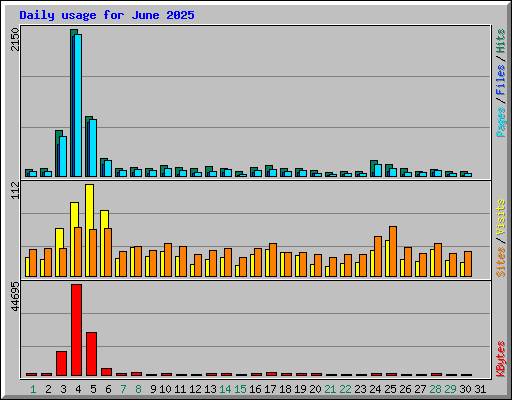Click the 44695 scale label on the KBytes axis
The width and height of the screenshot is (512, 400).
[x=15, y=296]
